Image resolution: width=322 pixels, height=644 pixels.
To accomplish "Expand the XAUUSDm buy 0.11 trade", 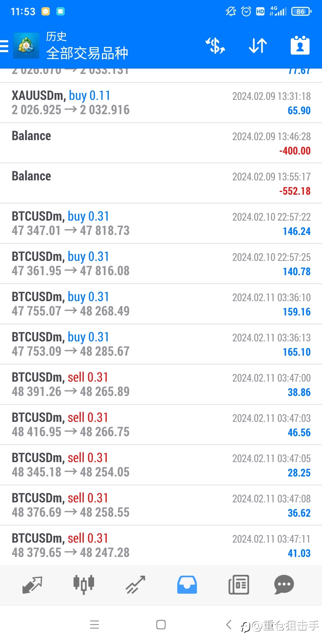I will (x=161, y=103).
